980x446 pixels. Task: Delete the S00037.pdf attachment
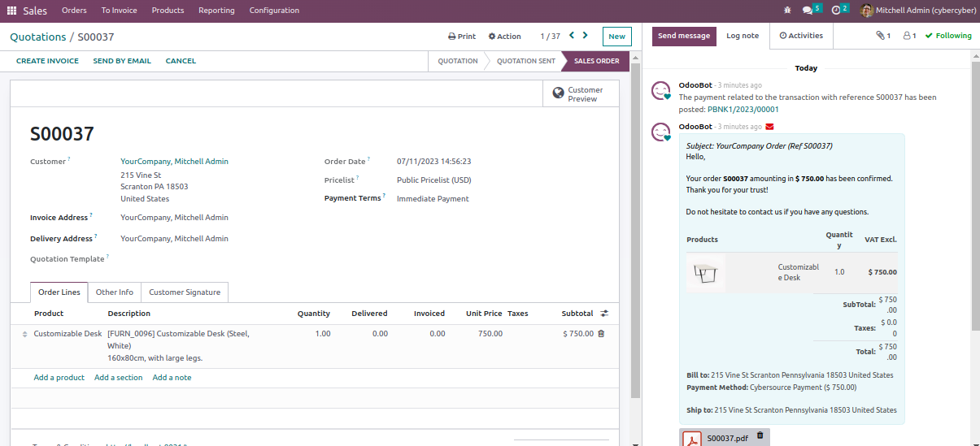[x=760, y=435]
